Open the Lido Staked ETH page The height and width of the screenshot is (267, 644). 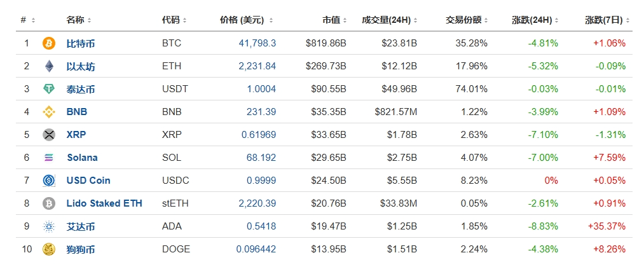tap(104, 203)
